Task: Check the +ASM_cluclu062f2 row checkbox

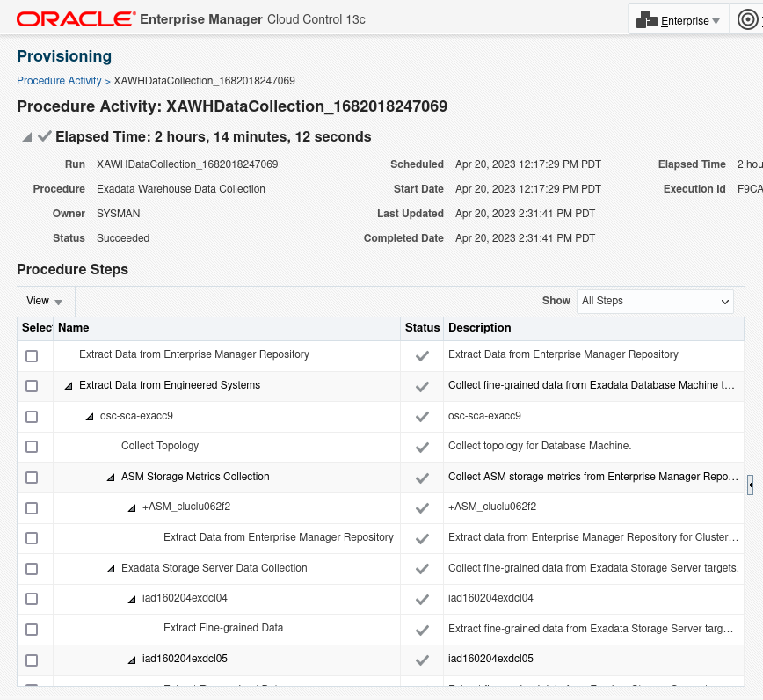Action: click(x=32, y=508)
